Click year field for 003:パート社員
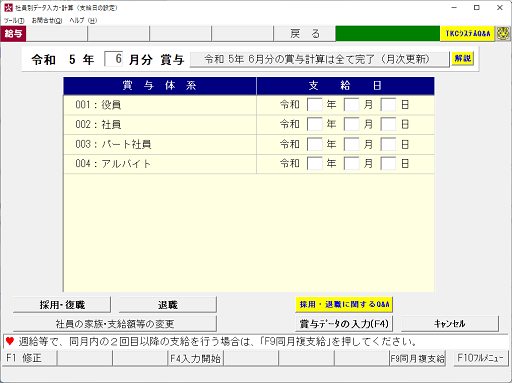This screenshot has width=512, height=383. pos(315,144)
